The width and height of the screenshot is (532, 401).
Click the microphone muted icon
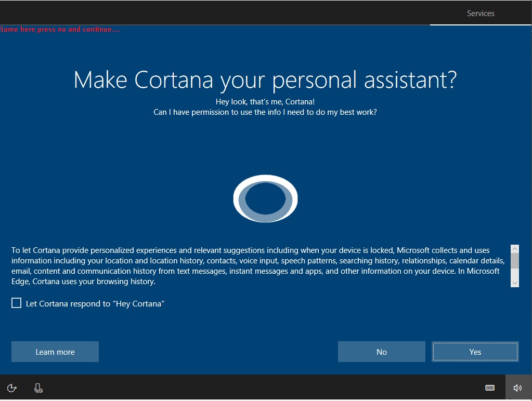pyautogui.click(x=38, y=388)
